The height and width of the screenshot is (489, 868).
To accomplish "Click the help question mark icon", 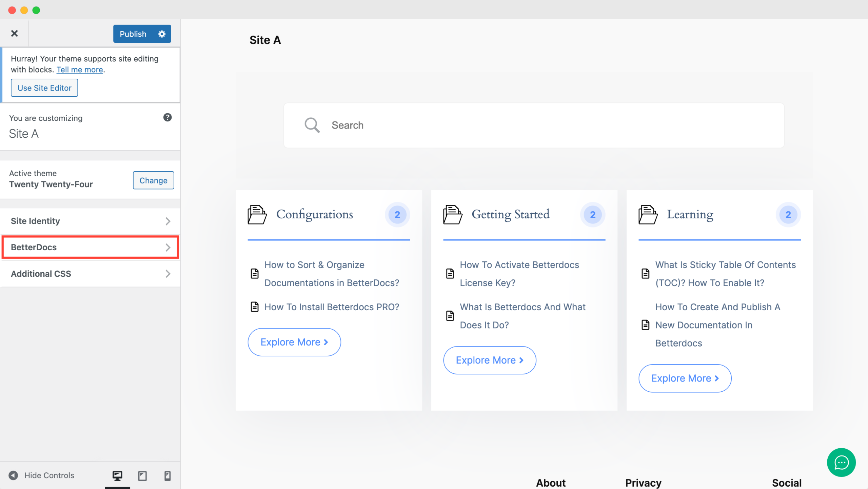I will point(167,117).
